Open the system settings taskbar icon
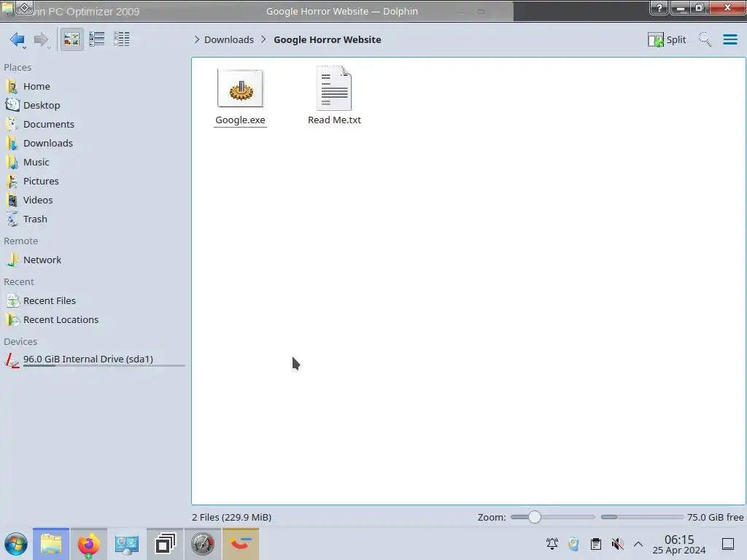Viewport: 747px width, 560px height. pos(127,544)
